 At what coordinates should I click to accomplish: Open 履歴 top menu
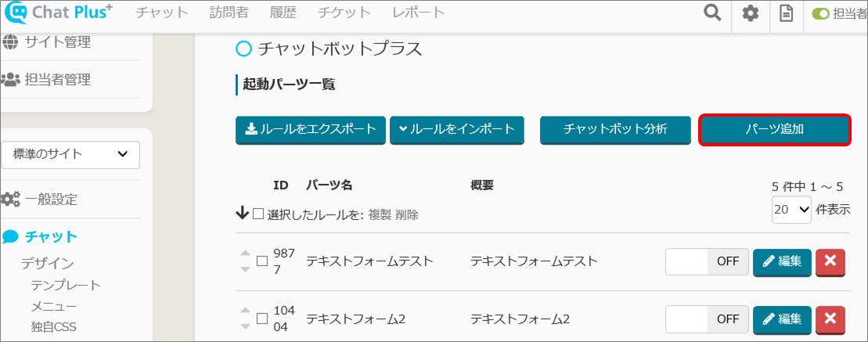click(283, 13)
